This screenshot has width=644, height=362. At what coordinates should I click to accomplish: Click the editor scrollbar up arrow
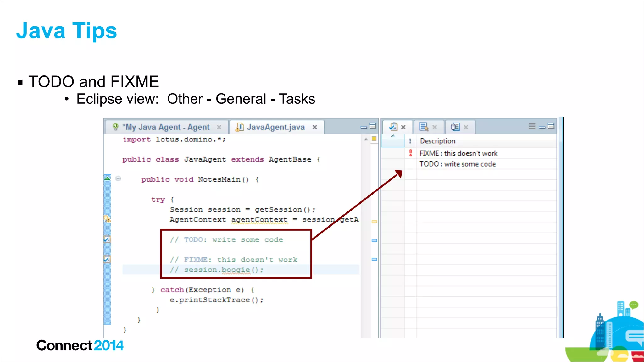click(x=366, y=139)
